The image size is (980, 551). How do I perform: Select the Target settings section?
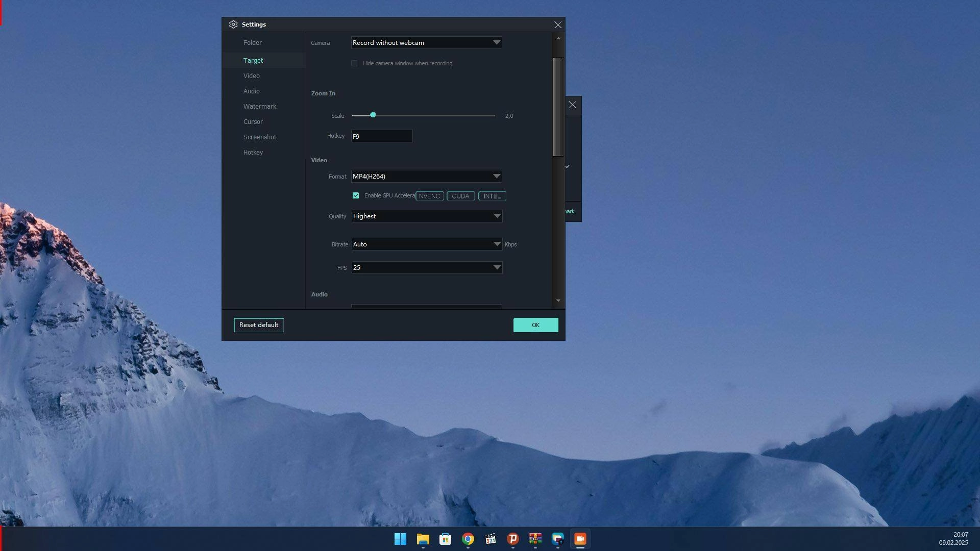point(253,60)
